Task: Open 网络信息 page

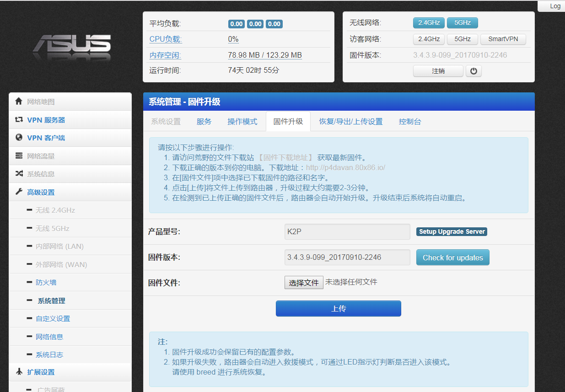Action: point(70,337)
